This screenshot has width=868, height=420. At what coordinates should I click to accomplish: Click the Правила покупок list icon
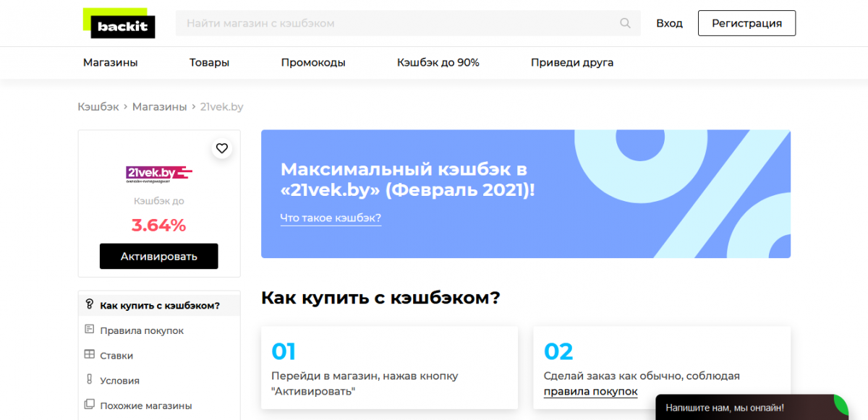89,330
